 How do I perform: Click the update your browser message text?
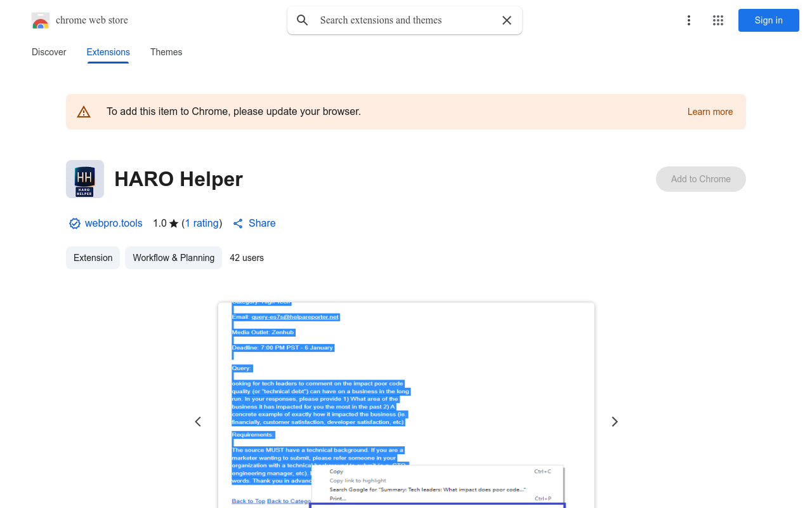(233, 112)
